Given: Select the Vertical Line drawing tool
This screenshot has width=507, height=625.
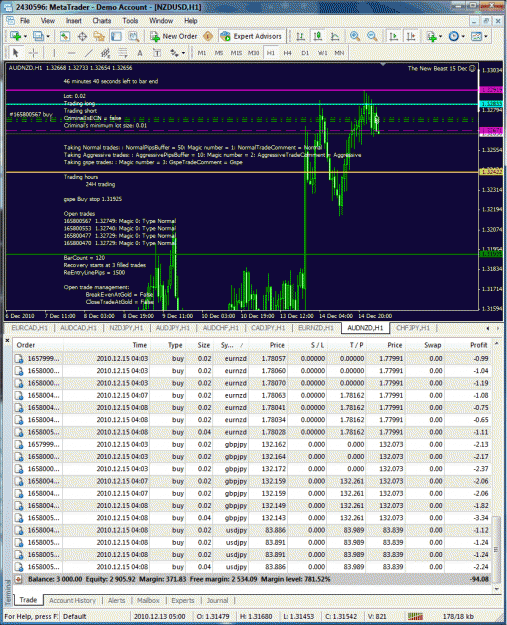Looking at the screenshot, I should (x=54, y=53).
